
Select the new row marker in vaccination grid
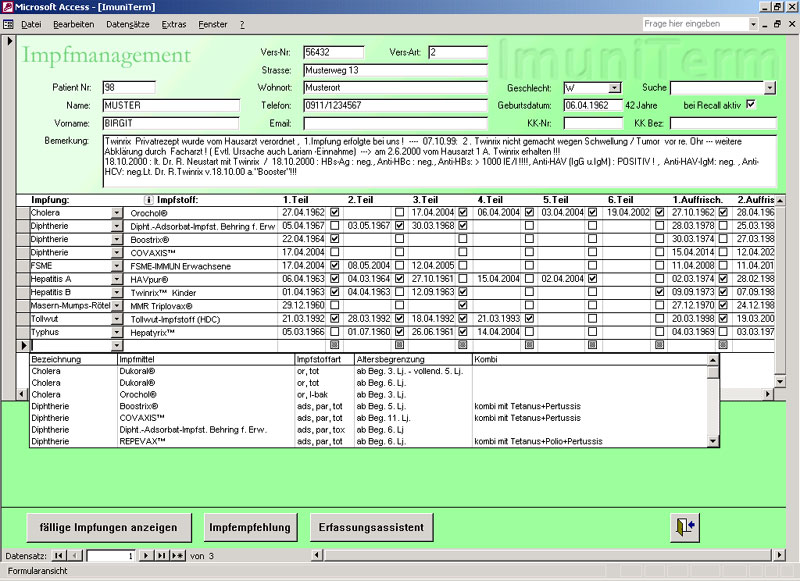23,345
